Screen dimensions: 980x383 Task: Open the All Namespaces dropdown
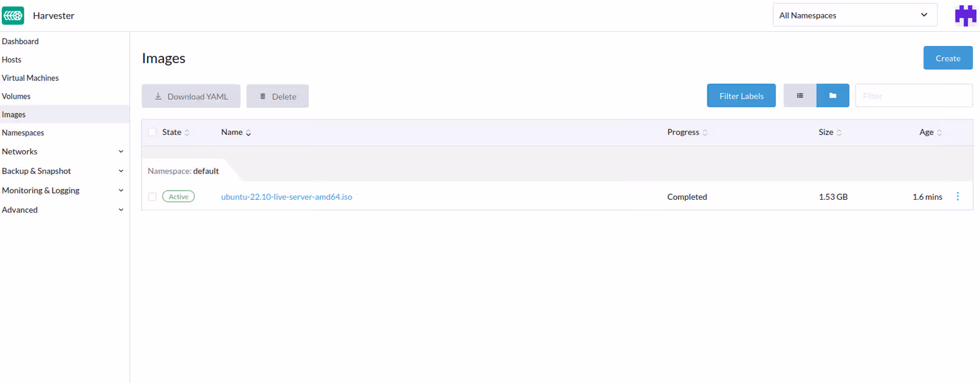[854, 15]
